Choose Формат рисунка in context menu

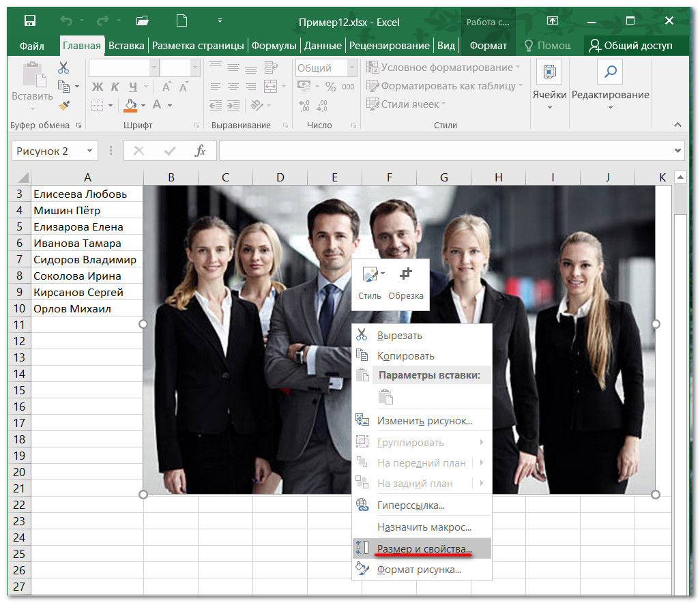click(419, 569)
